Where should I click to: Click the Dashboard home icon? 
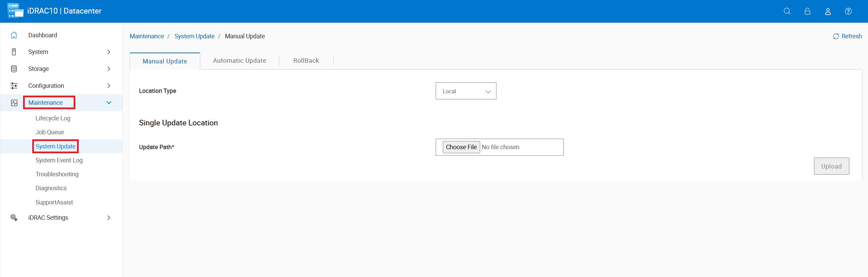(x=14, y=35)
